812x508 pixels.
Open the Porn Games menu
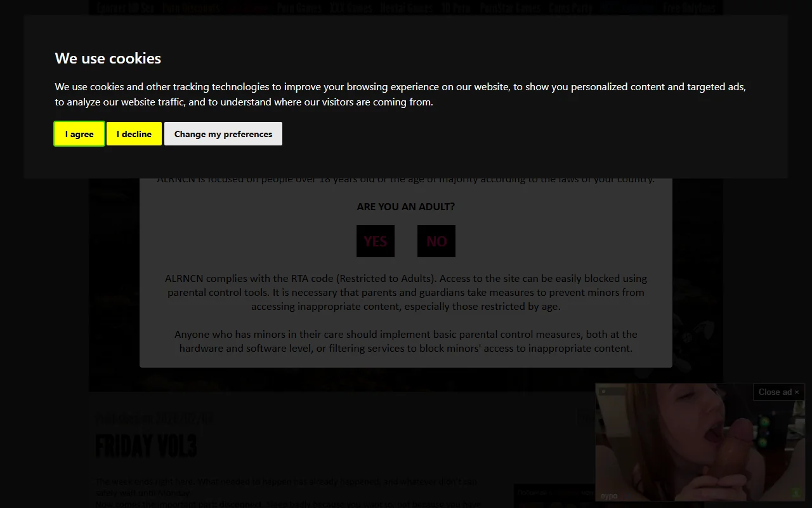299,8
